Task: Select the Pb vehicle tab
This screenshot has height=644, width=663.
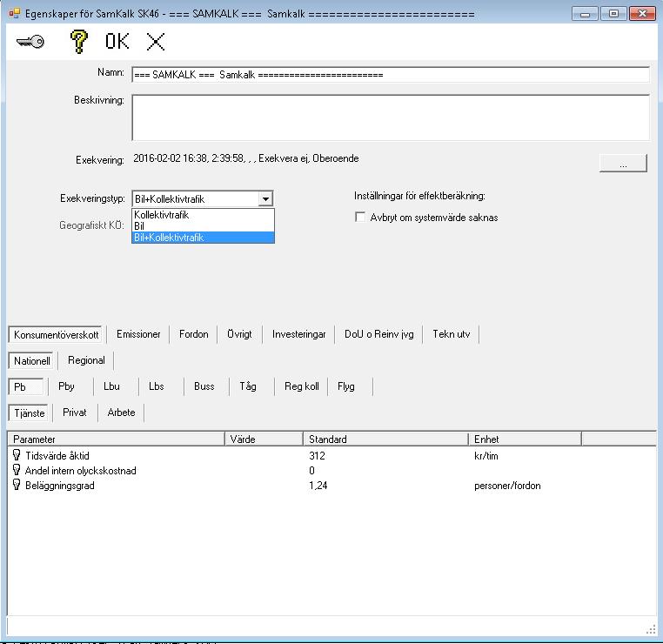Action: click(26, 387)
